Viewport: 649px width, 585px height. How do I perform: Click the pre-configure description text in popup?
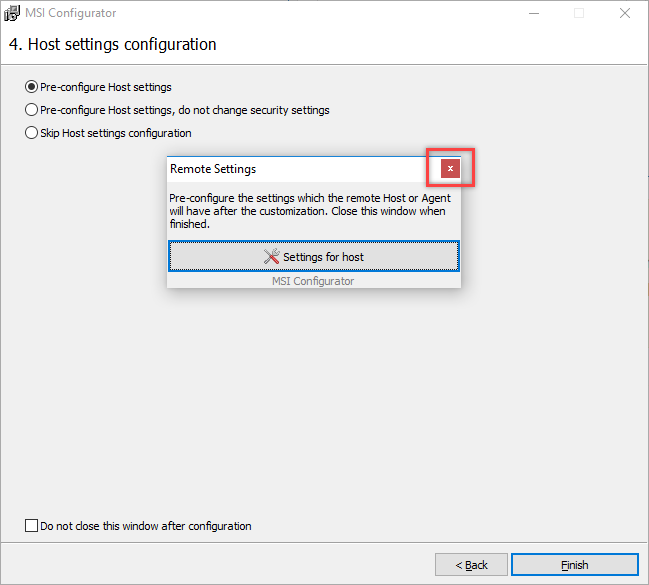coord(310,211)
